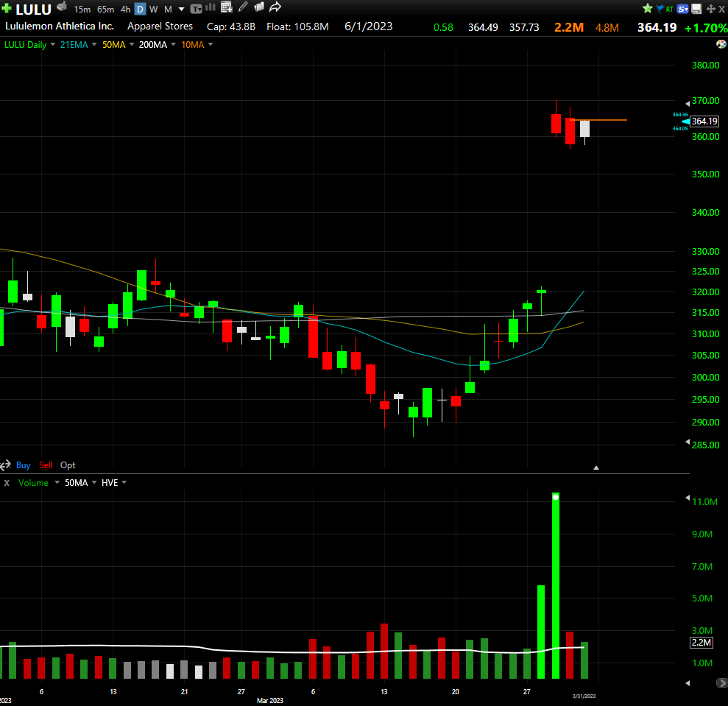Click the Float: 105.8M value
Viewport: 728px width, 706px height.
(x=297, y=27)
